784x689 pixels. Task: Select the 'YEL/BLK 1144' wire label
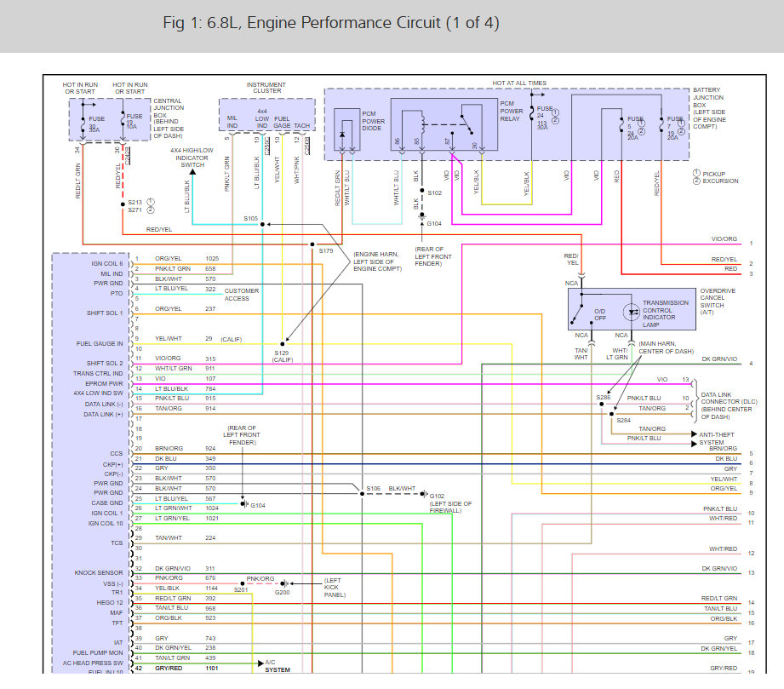coord(186,589)
